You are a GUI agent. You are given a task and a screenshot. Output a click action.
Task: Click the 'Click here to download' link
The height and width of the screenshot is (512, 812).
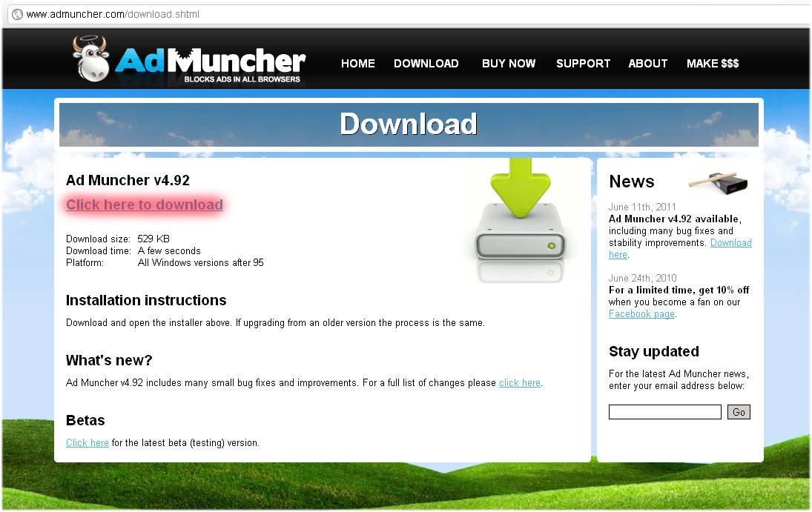click(x=145, y=205)
